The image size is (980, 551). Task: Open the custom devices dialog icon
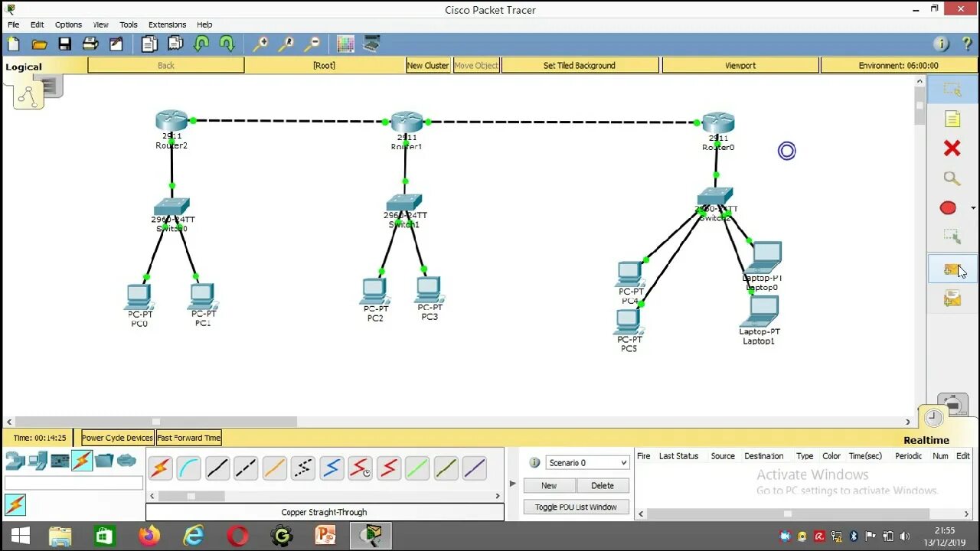coord(371,44)
